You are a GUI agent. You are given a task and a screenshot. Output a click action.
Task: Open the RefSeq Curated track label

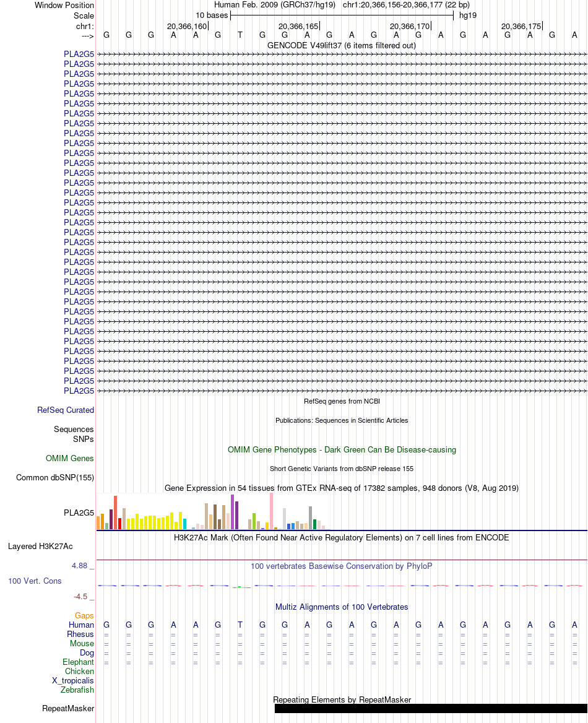coord(66,410)
